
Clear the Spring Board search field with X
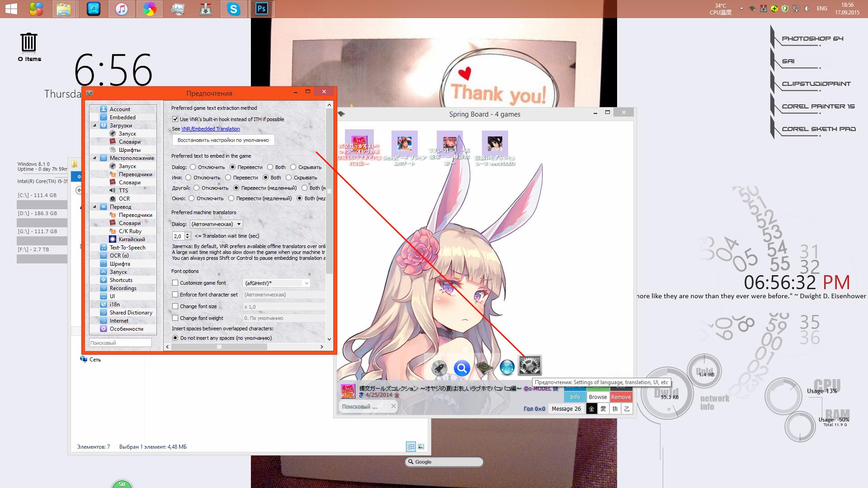(x=393, y=406)
